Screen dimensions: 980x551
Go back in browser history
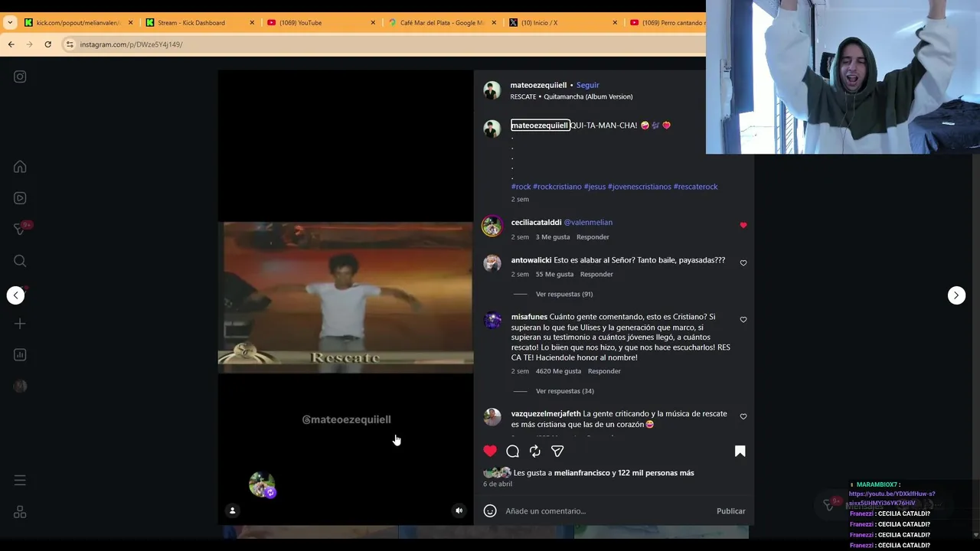(11, 44)
